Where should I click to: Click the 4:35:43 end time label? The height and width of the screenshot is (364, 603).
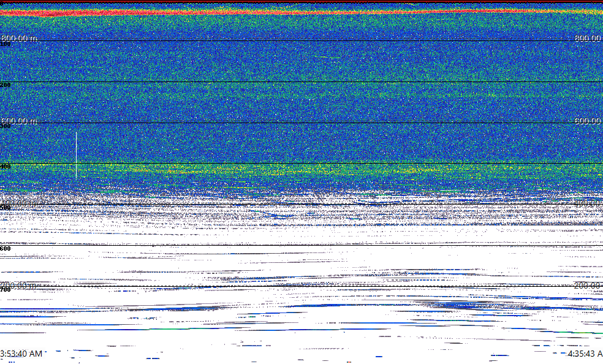pos(585,354)
